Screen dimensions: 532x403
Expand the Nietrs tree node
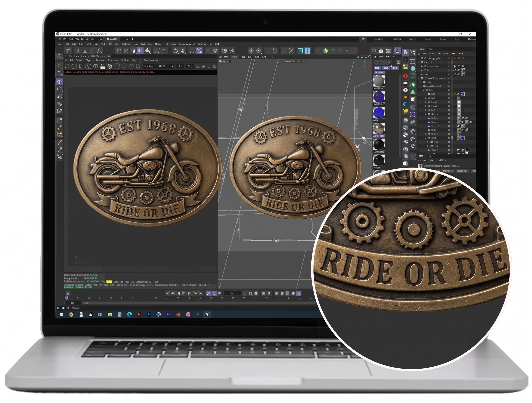tap(426, 114)
